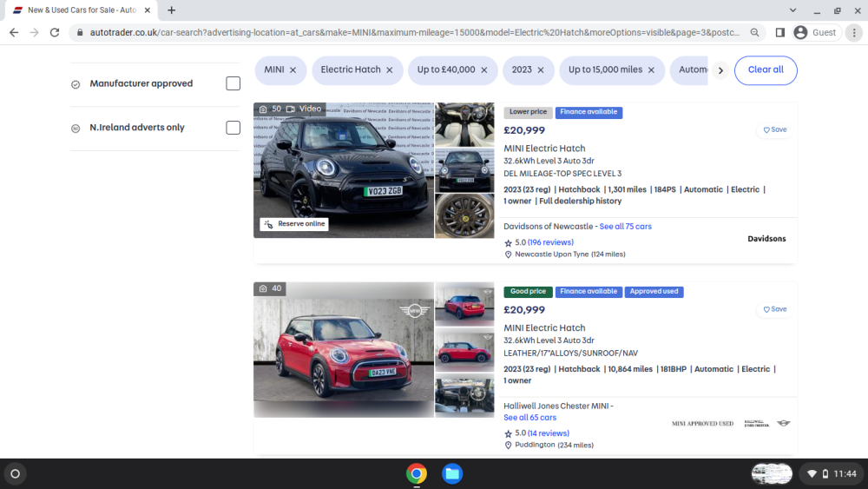Remove the Electric Hatch filter chip

(x=390, y=69)
